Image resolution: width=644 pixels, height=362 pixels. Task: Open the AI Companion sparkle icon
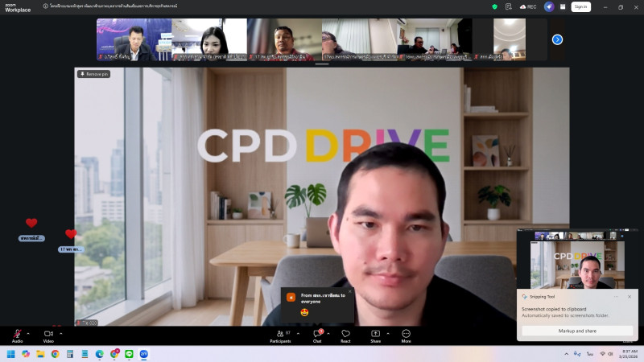pos(549,6)
